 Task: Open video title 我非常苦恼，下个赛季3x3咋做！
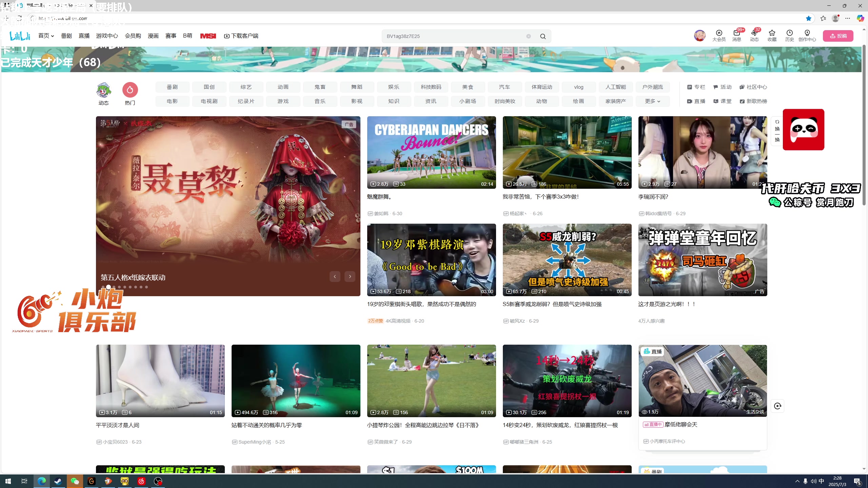click(x=541, y=197)
